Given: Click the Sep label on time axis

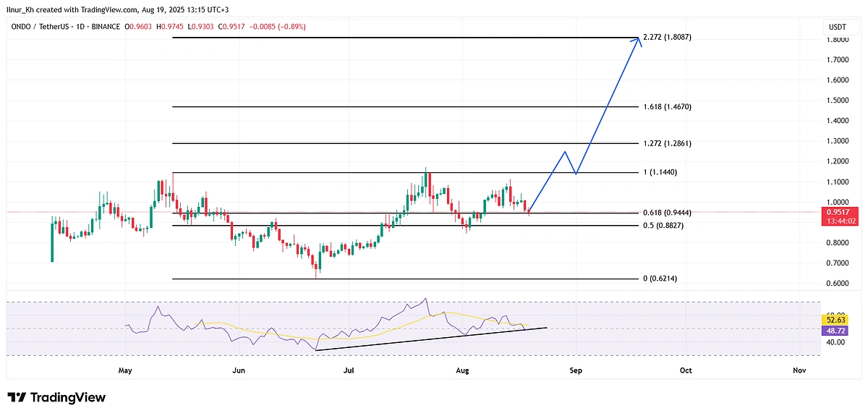Looking at the screenshot, I should point(576,370).
